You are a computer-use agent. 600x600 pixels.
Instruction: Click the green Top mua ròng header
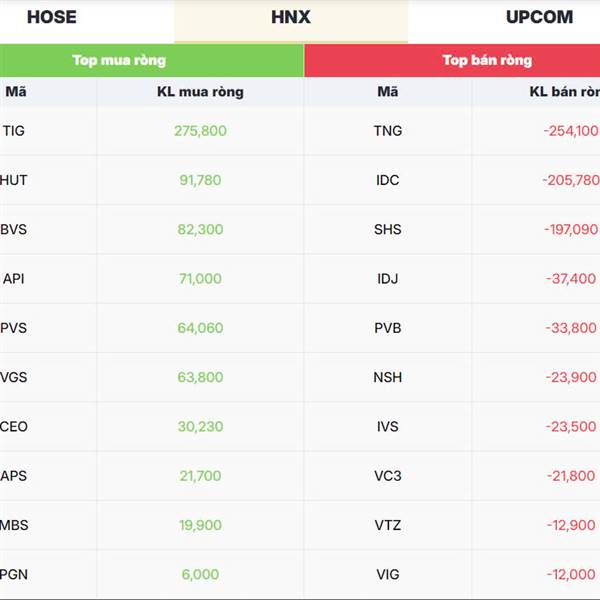[x=152, y=60]
